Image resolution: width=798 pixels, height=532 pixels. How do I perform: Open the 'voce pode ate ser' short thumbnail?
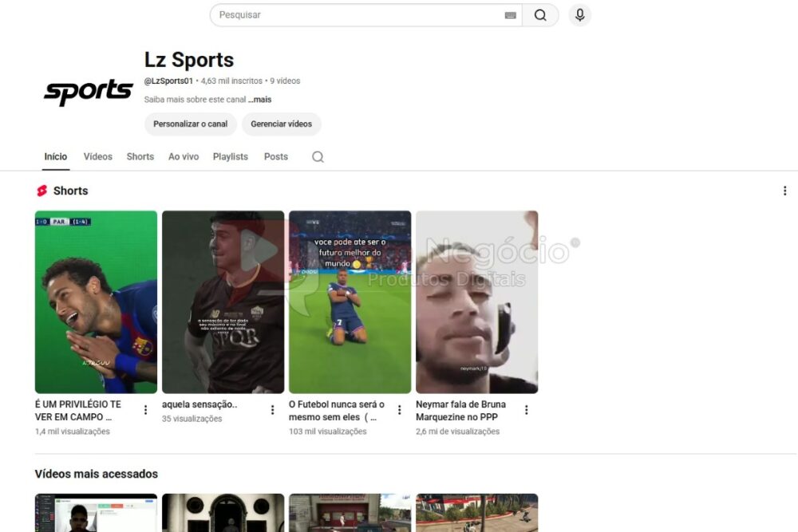click(x=350, y=302)
